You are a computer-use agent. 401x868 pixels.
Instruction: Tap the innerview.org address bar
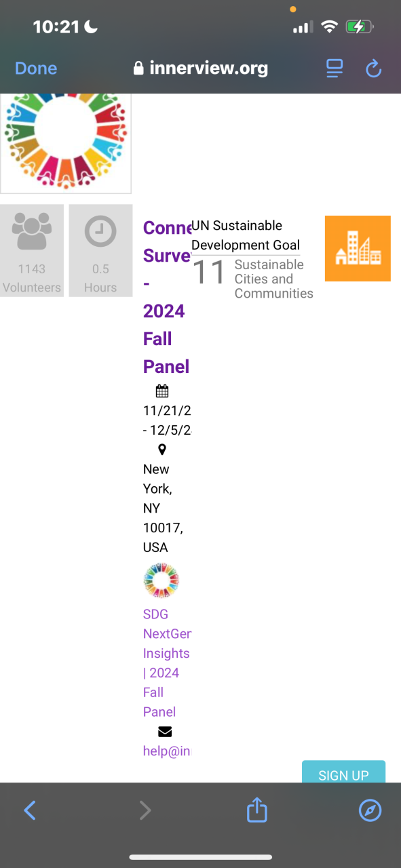click(201, 68)
